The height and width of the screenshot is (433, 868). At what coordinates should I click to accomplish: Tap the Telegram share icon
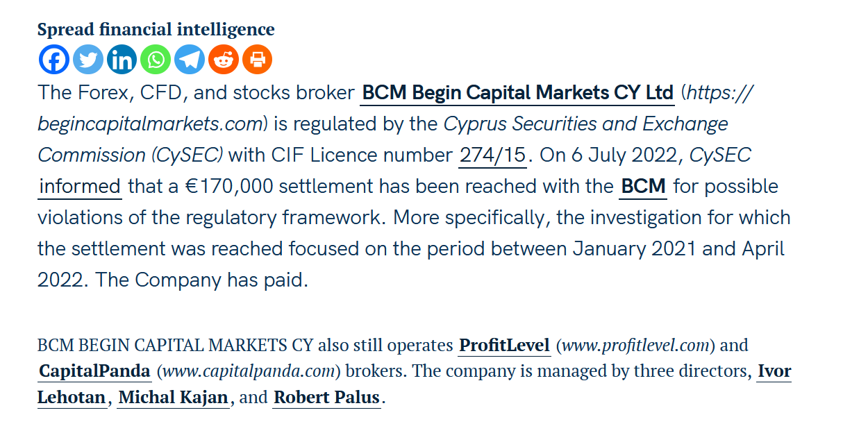pyautogui.click(x=189, y=60)
